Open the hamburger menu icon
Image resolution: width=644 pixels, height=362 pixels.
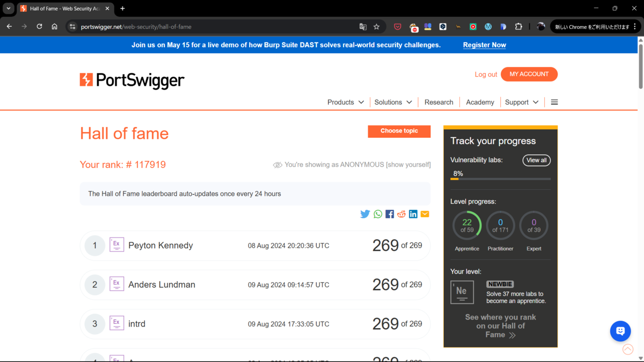(x=554, y=102)
